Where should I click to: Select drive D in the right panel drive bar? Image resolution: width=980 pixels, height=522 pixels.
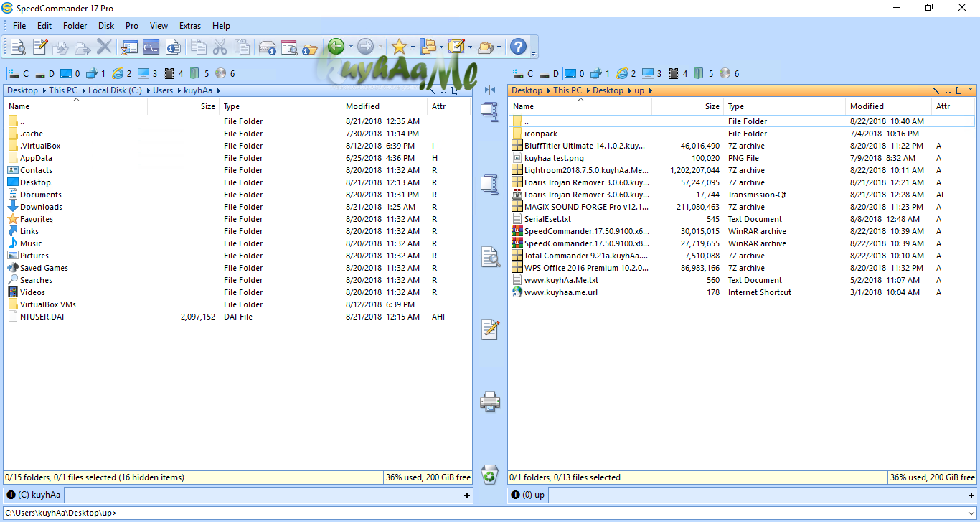point(550,73)
